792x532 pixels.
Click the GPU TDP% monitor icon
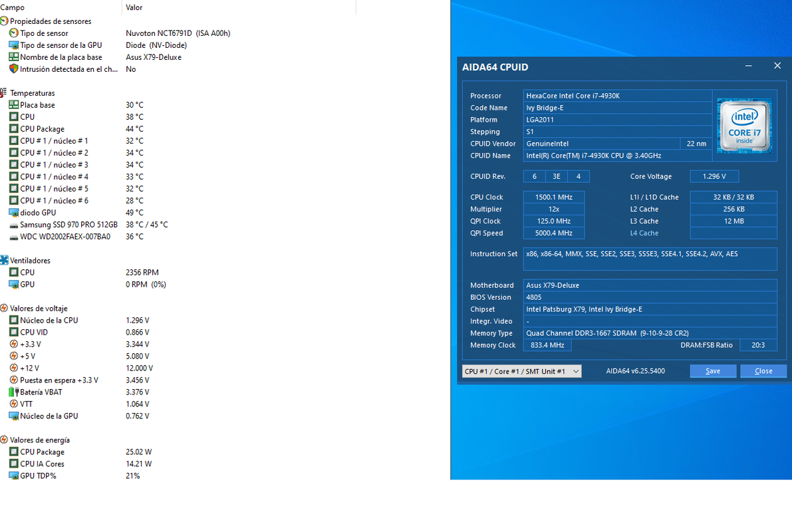pos(14,476)
